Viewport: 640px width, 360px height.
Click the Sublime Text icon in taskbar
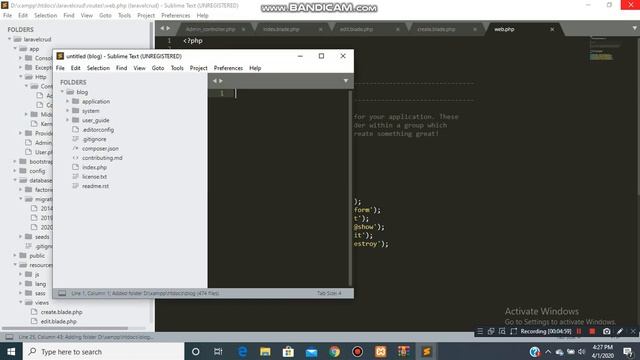coord(427,351)
